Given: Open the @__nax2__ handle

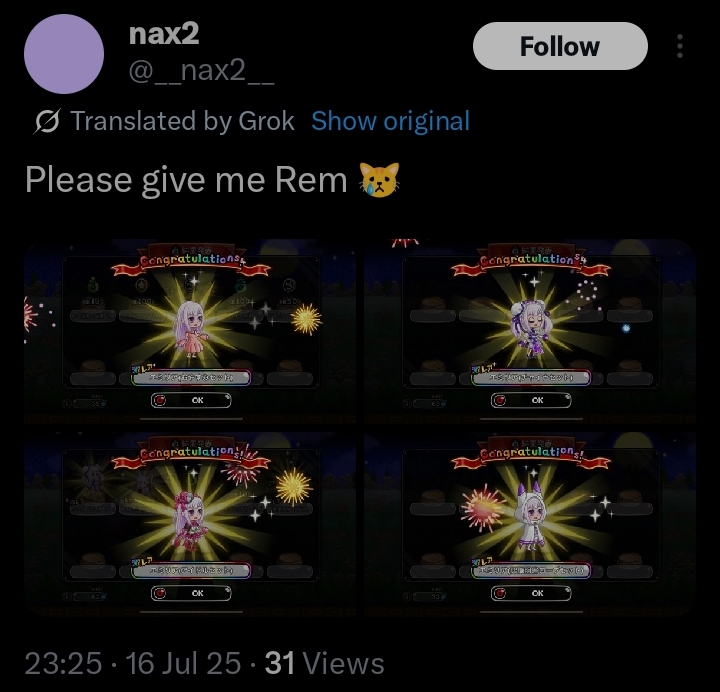Looking at the screenshot, I should pyautogui.click(x=202, y=70).
